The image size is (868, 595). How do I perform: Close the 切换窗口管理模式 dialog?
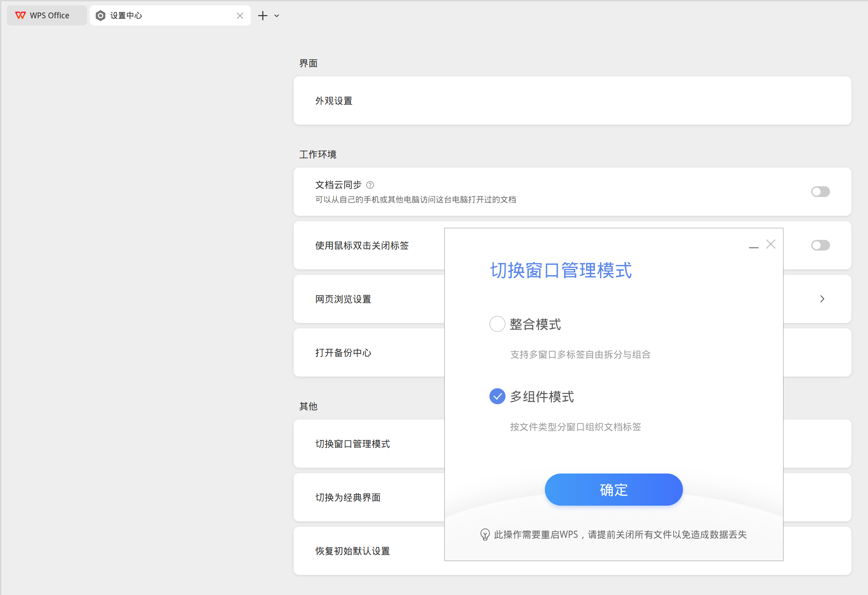click(x=771, y=244)
